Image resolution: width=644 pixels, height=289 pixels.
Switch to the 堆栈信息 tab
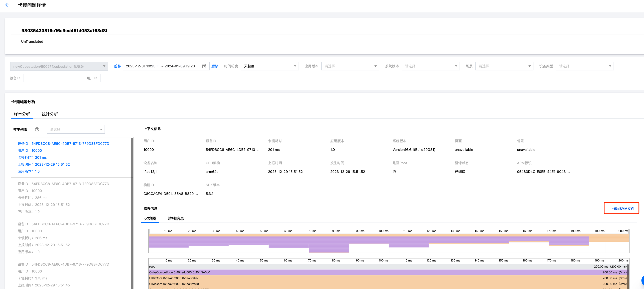pos(176,219)
